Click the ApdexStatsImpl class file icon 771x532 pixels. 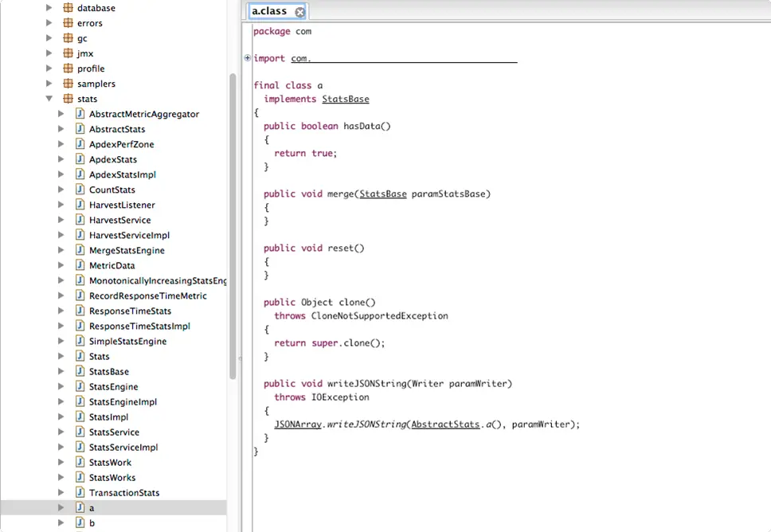click(x=80, y=174)
